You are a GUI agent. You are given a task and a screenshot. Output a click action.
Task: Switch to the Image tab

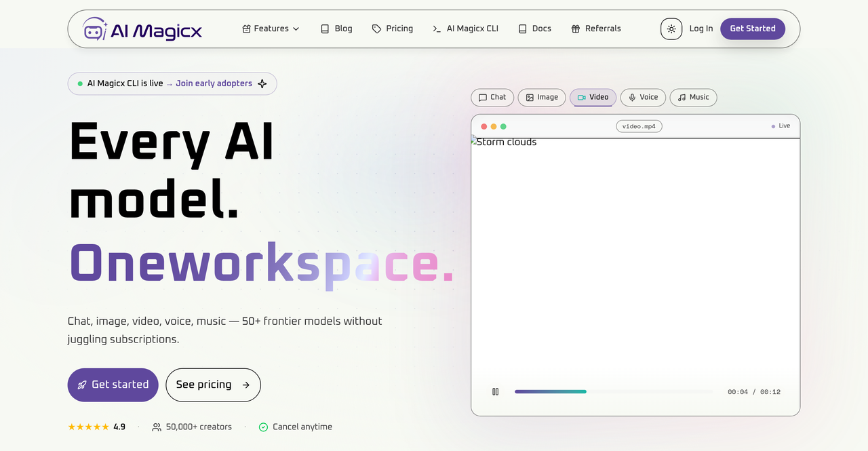tap(542, 98)
